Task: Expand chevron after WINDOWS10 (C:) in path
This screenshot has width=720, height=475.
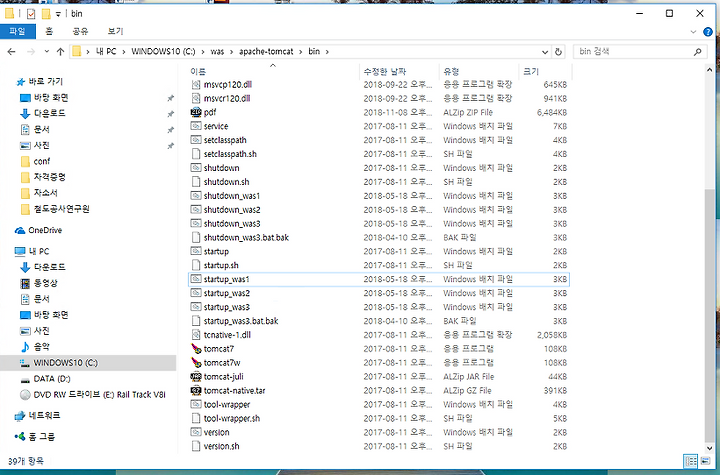Action: coord(203,51)
